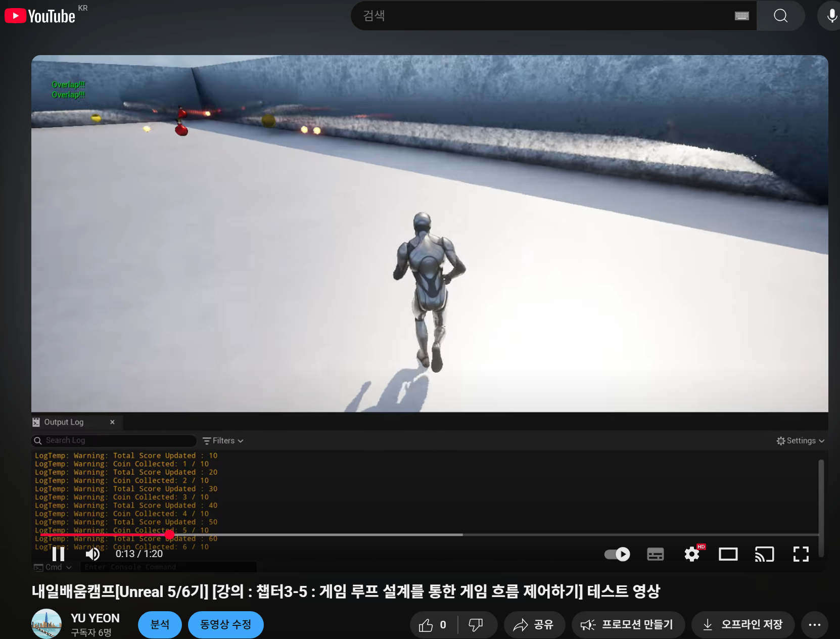Start voice search with the microphone

click(x=831, y=16)
